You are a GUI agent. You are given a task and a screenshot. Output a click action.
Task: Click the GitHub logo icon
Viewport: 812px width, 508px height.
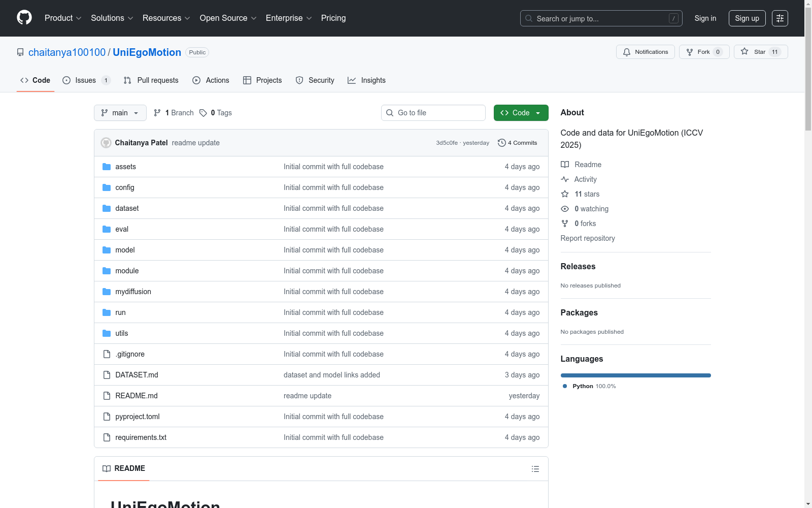(x=24, y=18)
